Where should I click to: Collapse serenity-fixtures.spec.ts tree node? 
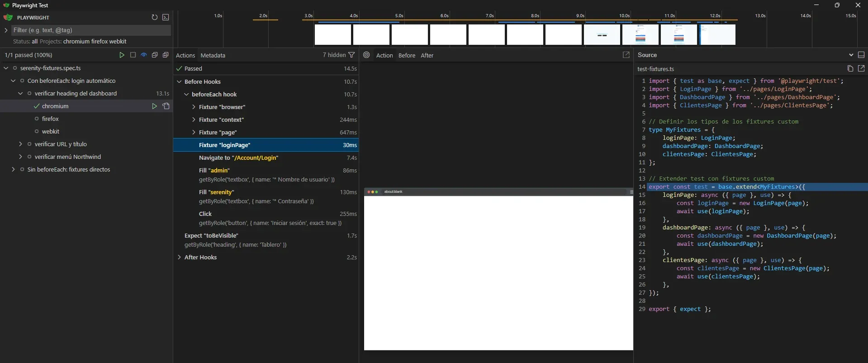point(6,68)
